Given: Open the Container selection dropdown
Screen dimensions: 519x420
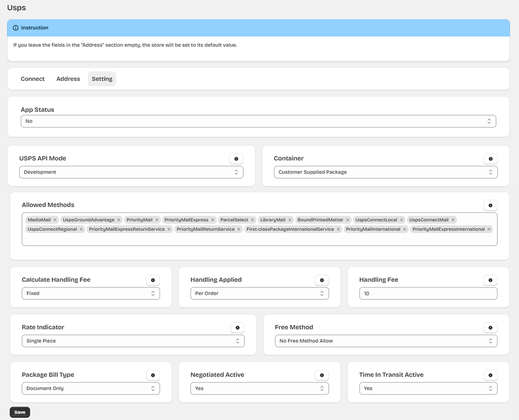Looking at the screenshot, I should point(385,172).
